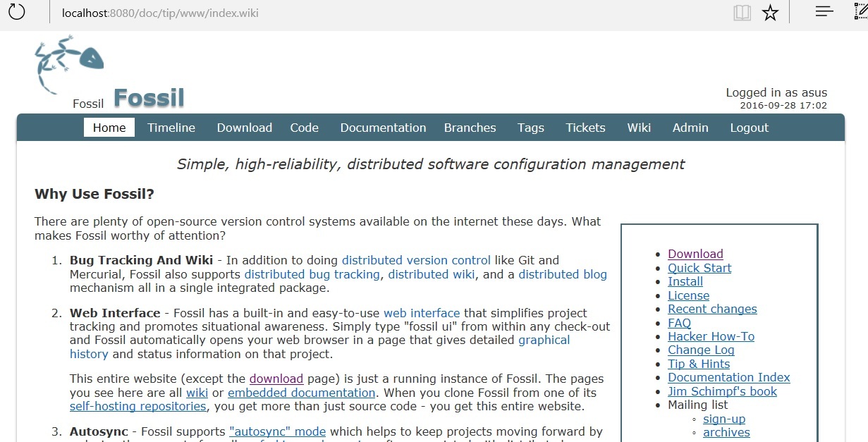The height and width of the screenshot is (442, 868).
Task: Click Logout in the navigation bar
Action: click(750, 128)
